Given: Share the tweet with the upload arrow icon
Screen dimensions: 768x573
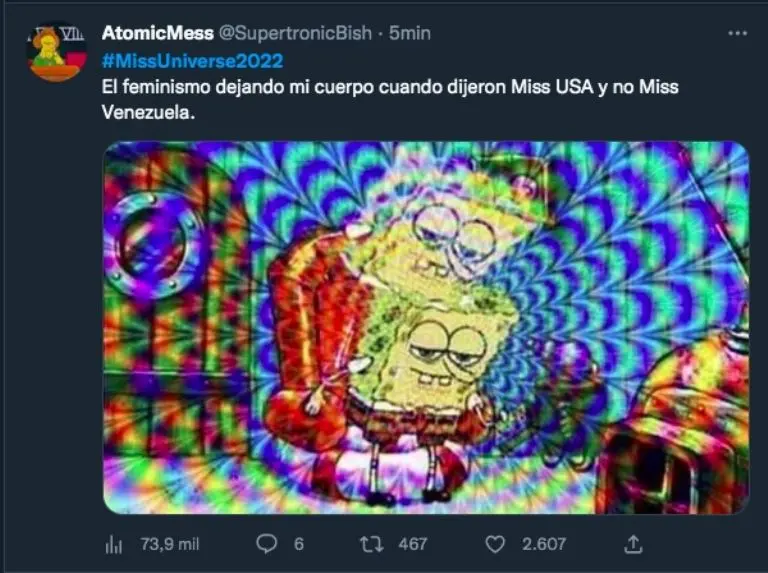Looking at the screenshot, I should point(633,544).
